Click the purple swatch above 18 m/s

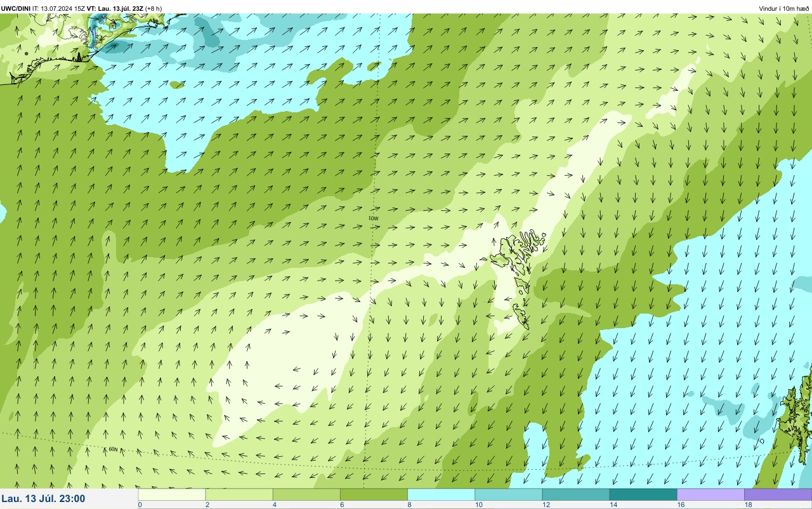point(778,494)
